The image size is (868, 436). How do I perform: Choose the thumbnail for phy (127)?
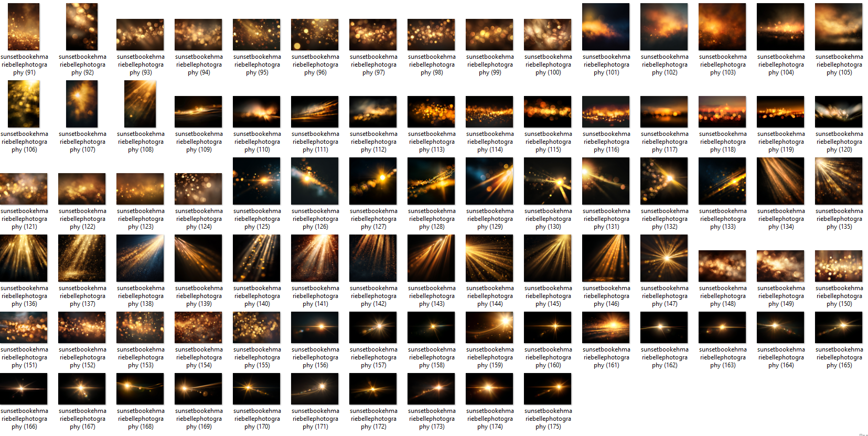[x=373, y=181]
